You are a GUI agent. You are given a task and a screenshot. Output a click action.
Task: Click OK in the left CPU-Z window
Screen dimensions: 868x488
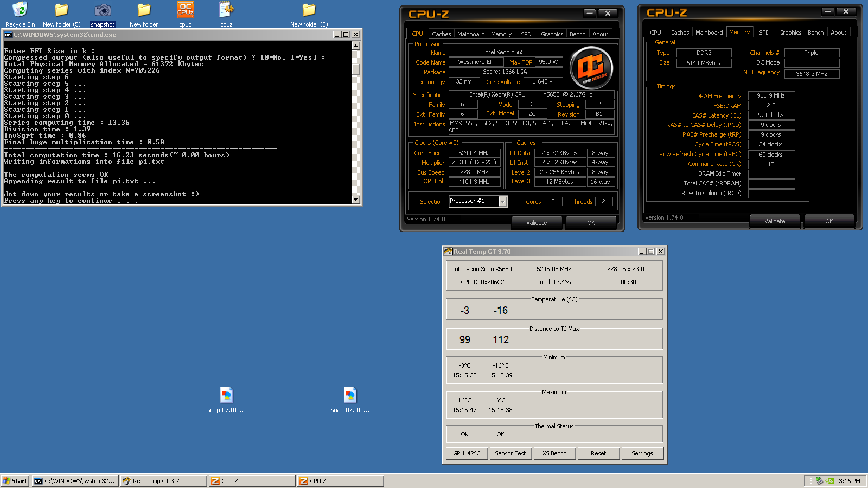click(x=591, y=223)
